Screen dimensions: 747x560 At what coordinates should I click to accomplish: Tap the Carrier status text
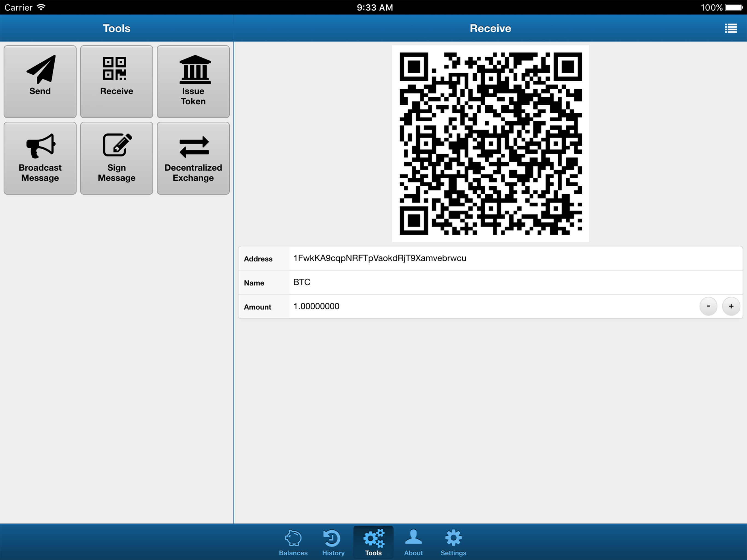(18, 7)
